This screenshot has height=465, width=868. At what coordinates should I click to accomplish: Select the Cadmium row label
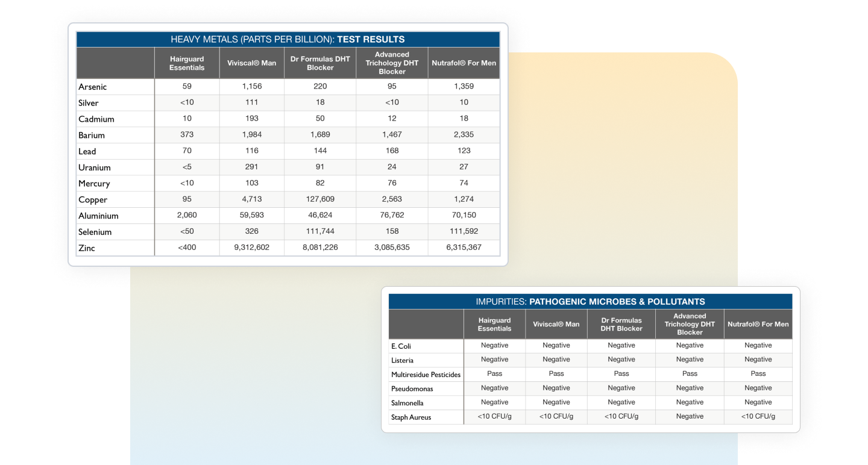[x=96, y=119]
